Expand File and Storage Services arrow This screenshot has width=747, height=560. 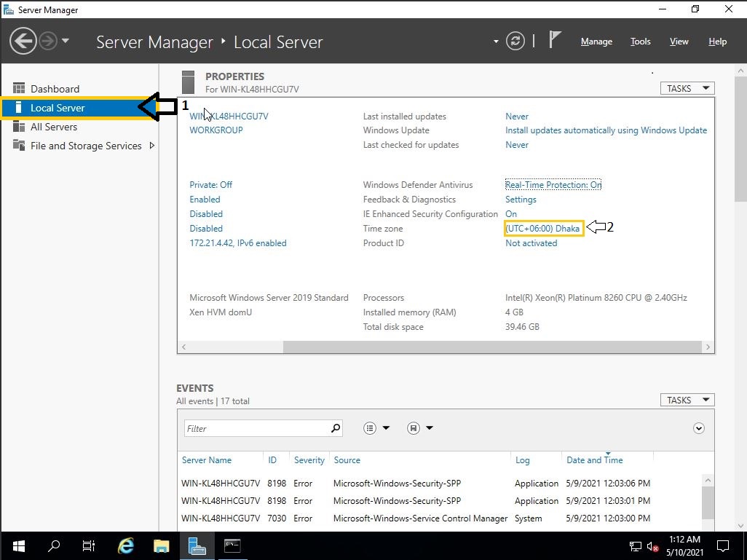click(151, 146)
